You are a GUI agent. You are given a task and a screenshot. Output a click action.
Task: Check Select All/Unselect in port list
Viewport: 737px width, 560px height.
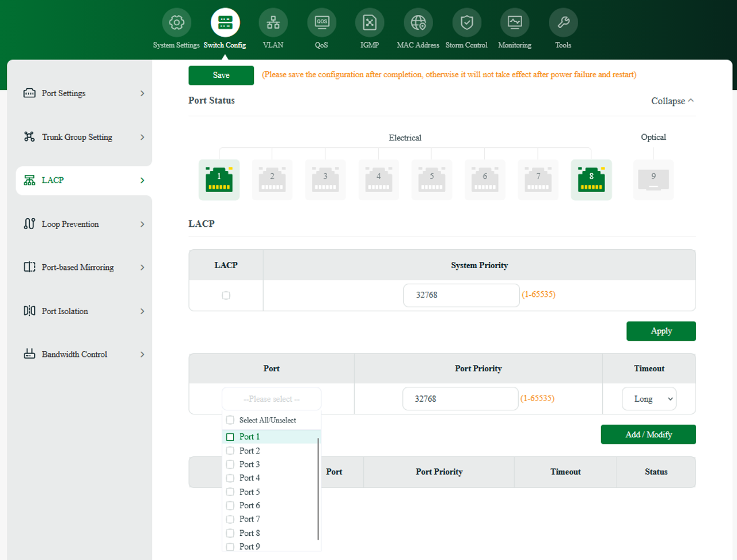coord(230,420)
